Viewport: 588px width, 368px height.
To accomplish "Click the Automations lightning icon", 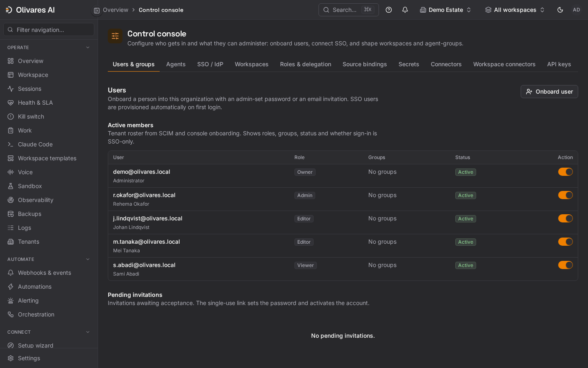I will pyautogui.click(x=11, y=287).
